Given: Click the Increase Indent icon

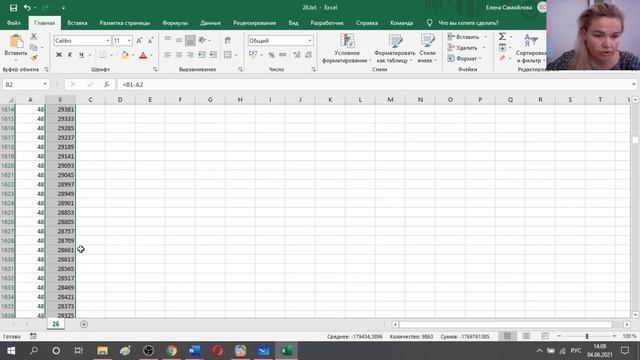Looking at the screenshot, I should coord(213,55).
